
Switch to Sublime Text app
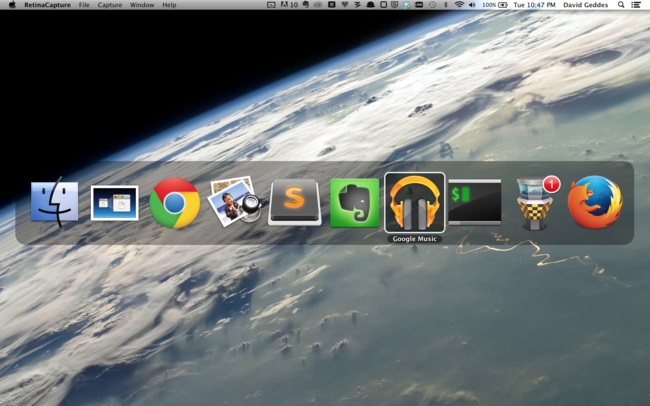(294, 203)
